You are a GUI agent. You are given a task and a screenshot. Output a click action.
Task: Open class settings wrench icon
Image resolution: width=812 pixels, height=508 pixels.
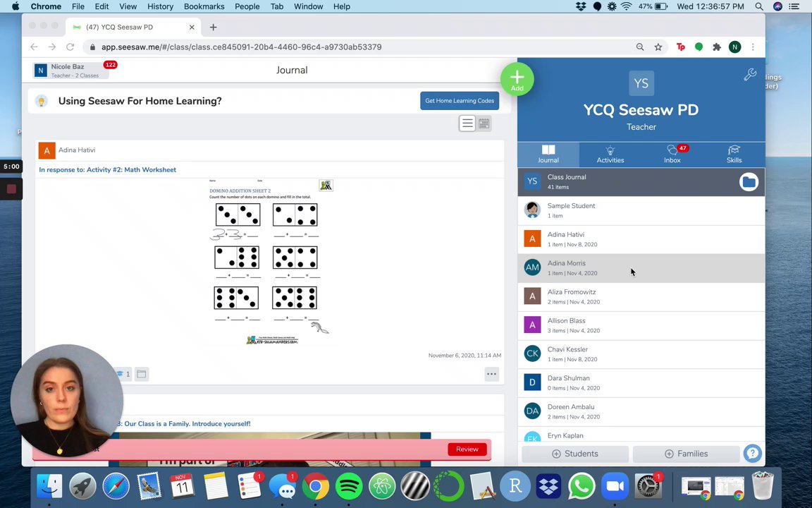point(750,75)
